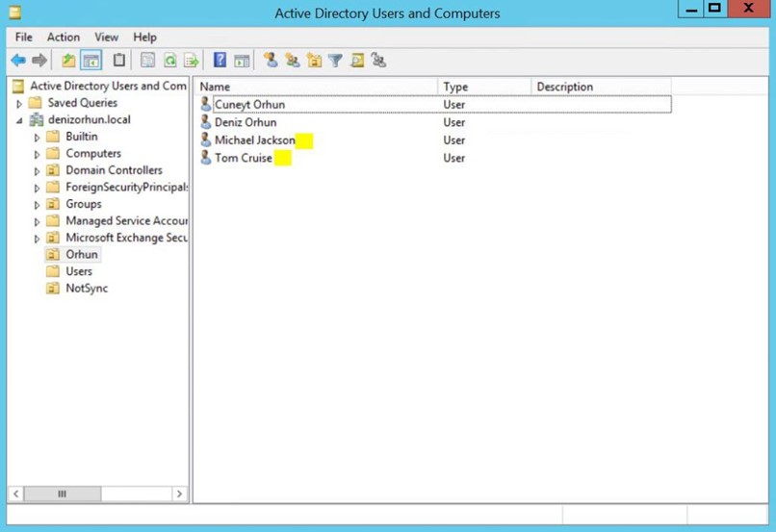Screen dimensions: 776x532
Task: Collapse the denizorhun.local domain node
Action: 19,120
